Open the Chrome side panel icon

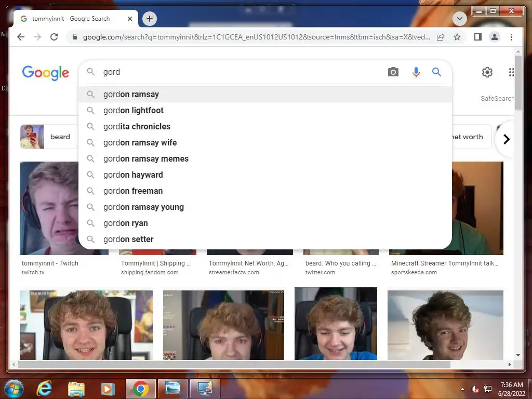[x=478, y=37]
